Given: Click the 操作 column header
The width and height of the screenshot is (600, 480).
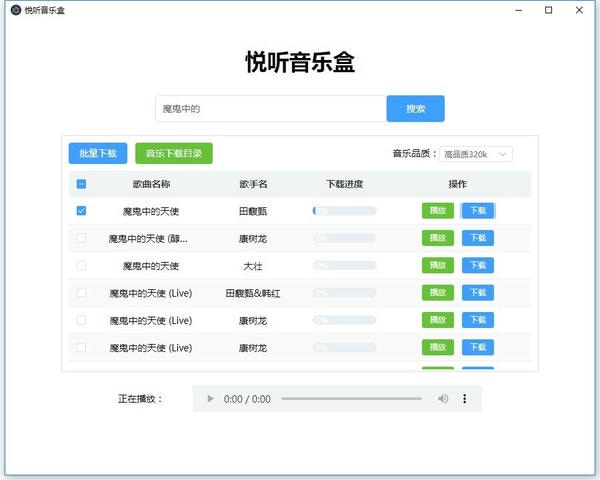Looking at the screenshot, I should [x=458, y=184].
